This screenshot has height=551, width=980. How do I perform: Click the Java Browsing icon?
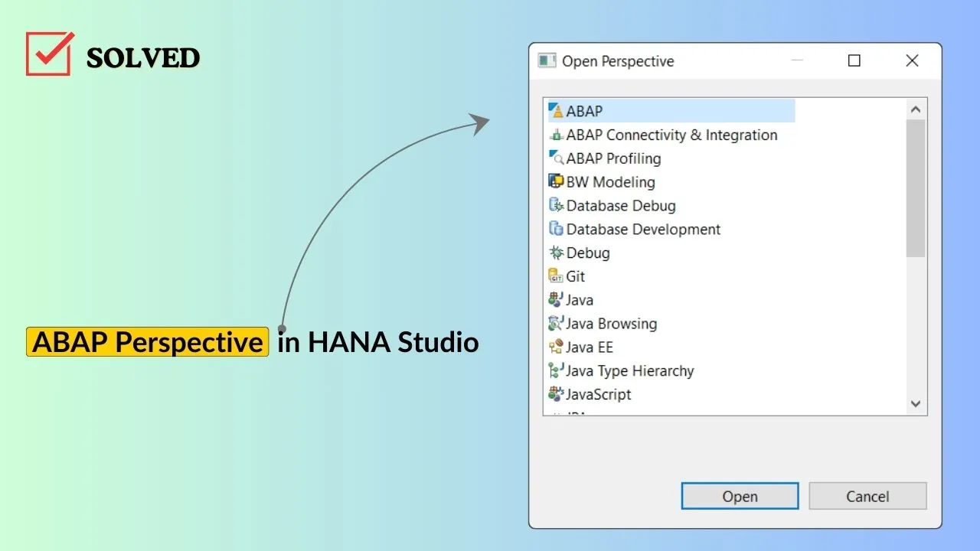tap(557, 324)
